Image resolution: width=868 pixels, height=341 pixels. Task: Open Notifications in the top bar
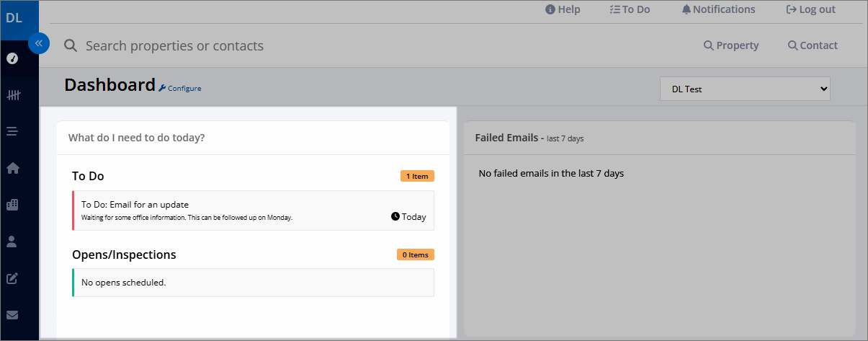[718, 9]
